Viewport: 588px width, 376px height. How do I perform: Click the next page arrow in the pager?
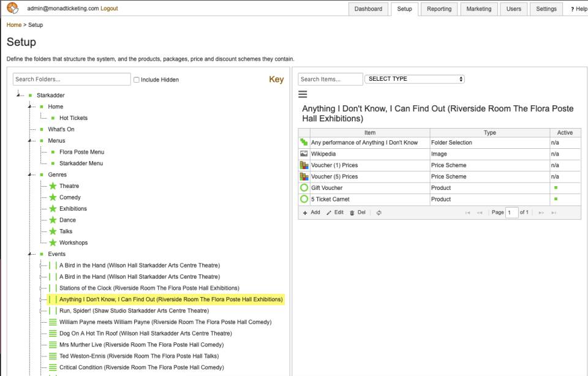pyautogui.click(x=541, y=212)
